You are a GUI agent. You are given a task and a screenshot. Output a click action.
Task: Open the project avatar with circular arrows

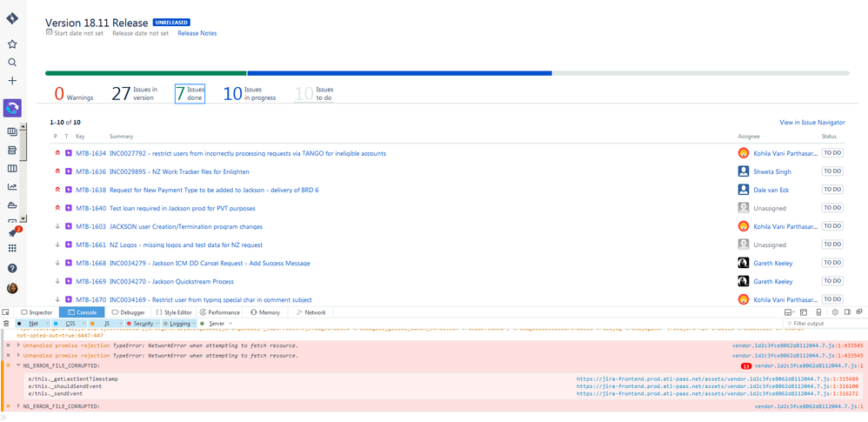coord(12,108)
